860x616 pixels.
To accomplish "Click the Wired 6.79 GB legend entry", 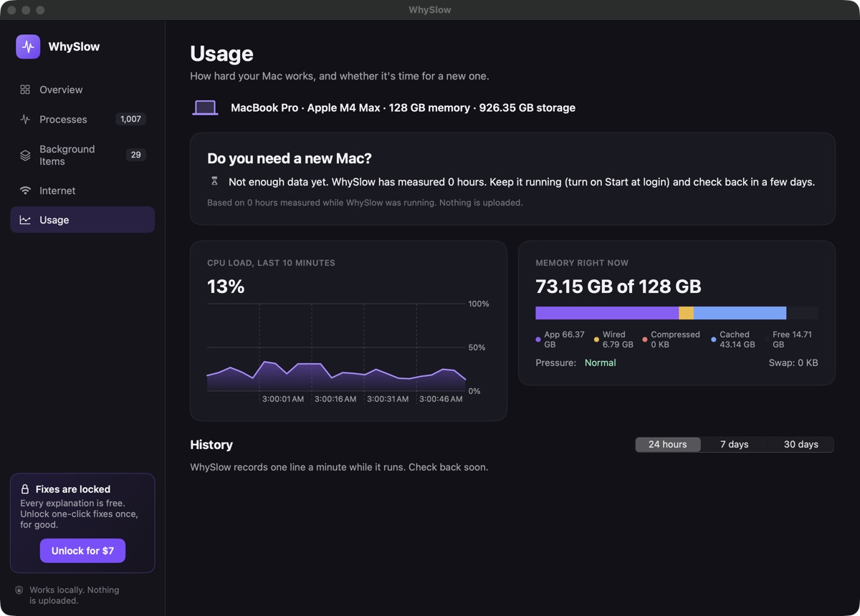I will (613, 340).
